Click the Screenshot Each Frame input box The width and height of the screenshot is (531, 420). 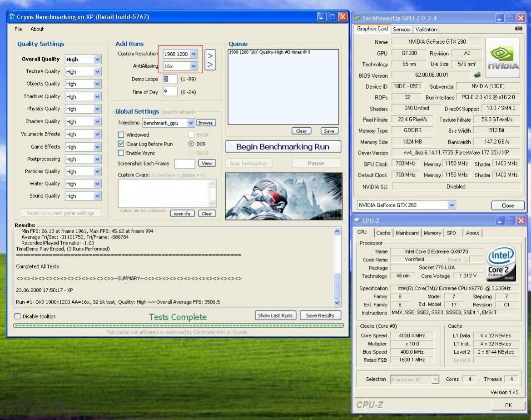(x=184, y=163)
